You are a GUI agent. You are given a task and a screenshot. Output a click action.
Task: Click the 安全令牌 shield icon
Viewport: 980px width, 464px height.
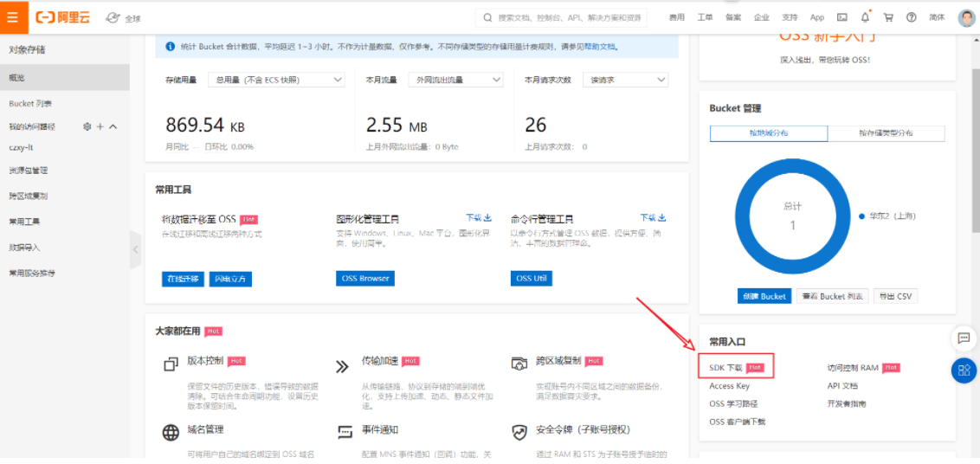[520, 432]
